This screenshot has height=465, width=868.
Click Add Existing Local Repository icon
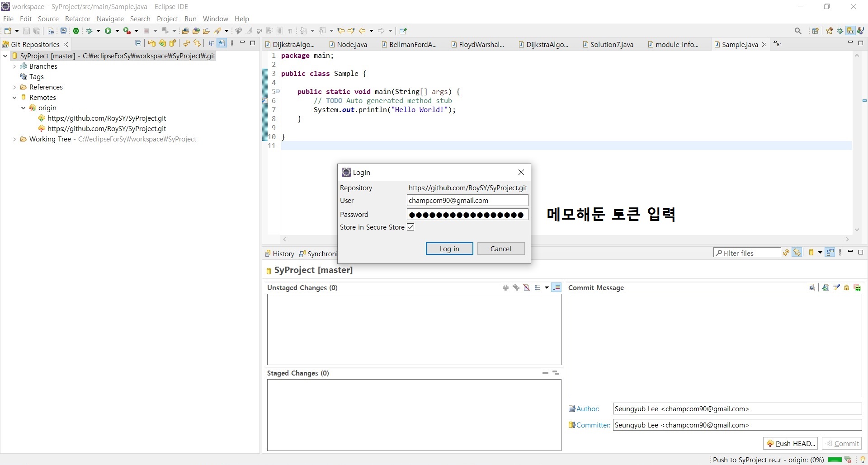point(152,43)
